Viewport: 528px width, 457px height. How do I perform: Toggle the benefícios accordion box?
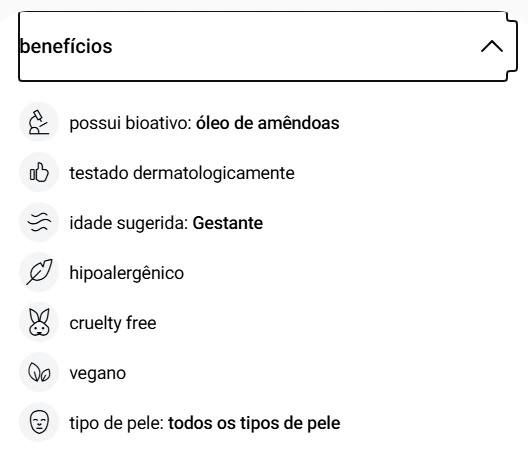pos(268,46)
